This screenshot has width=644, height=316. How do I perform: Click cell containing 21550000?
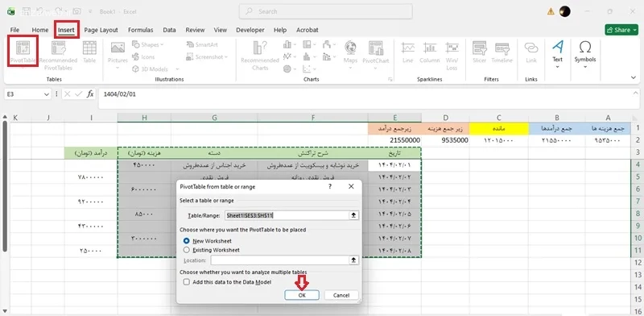click(394, 140)
